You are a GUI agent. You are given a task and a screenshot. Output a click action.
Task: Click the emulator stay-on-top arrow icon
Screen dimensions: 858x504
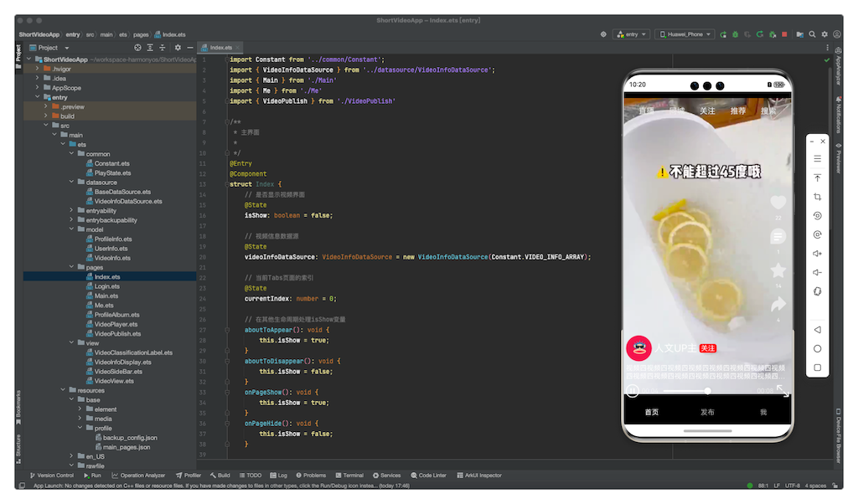[x=818, y=178]
